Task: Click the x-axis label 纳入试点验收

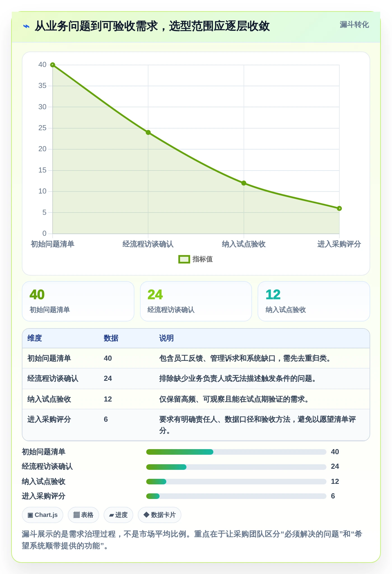Action: 244,244
